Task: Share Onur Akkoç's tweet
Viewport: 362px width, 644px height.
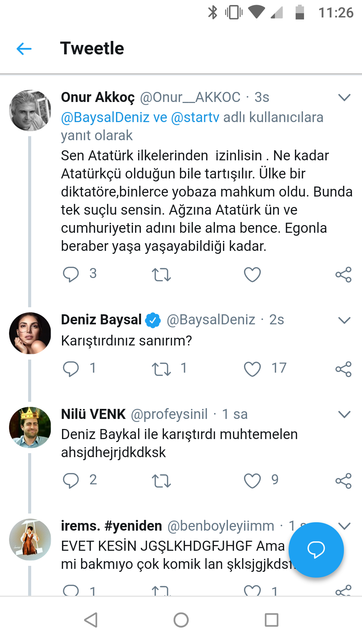Action: pos(344,275)
